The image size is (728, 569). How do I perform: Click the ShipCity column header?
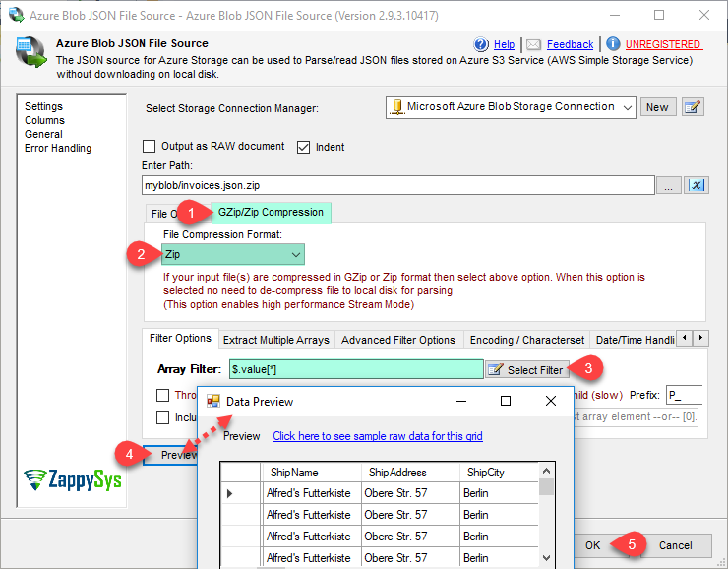[x=499, y=473]
